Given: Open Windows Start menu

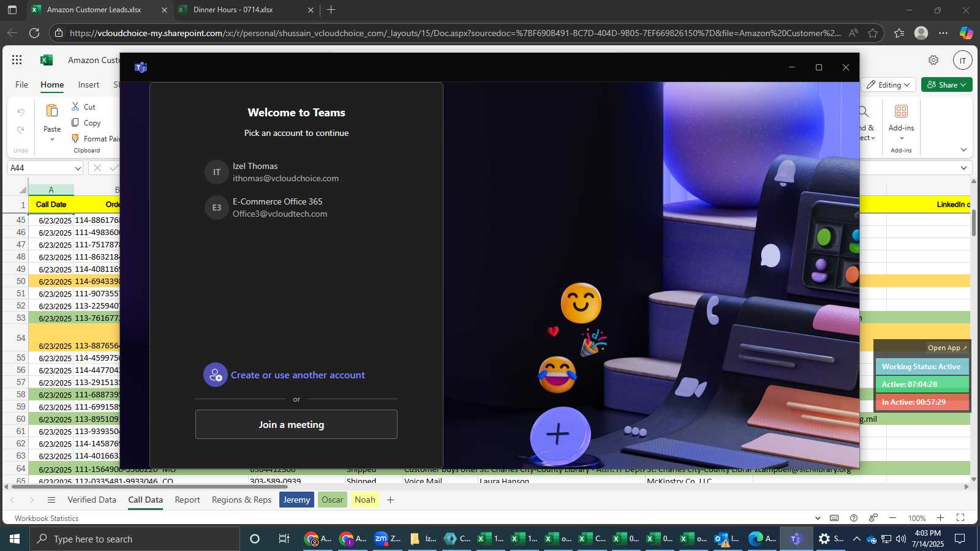Looking at the screenshot, I should [15, 539].
